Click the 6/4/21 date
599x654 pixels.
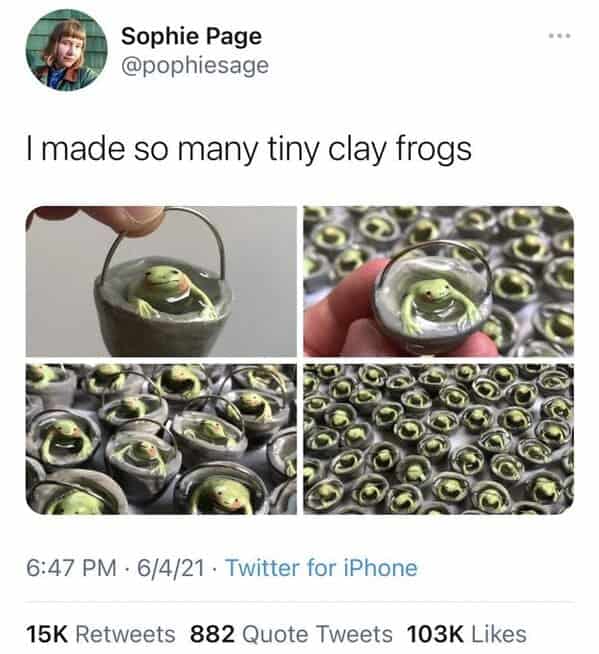(x=171, y=568)
